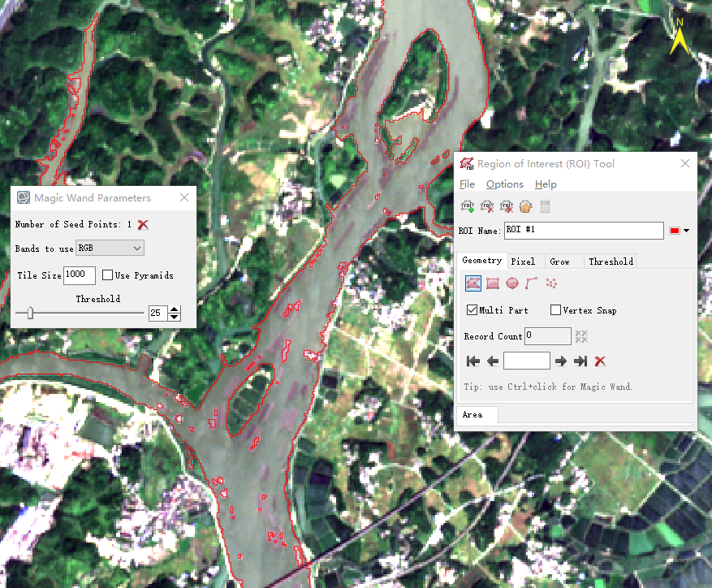Click the delete all records icon beside Record Count

pyautogui.click(x=581, y=336)
